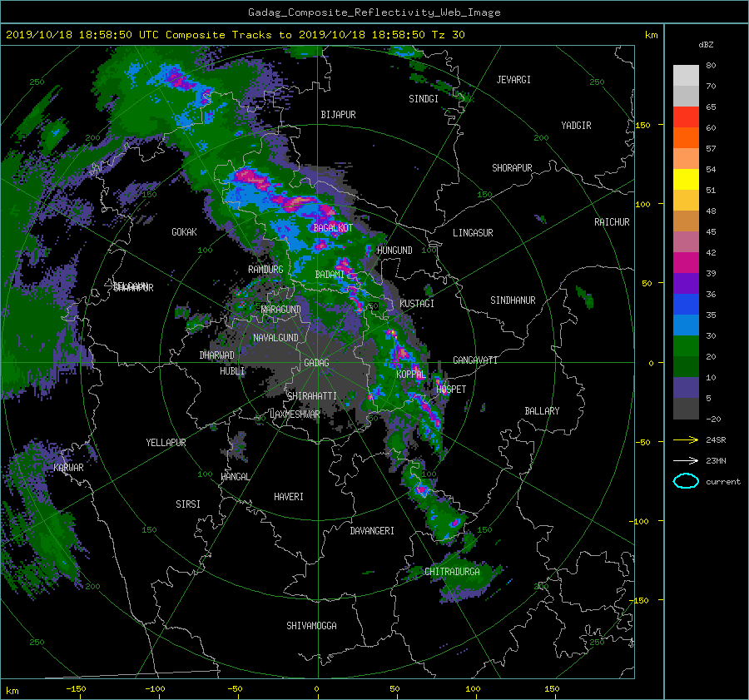Viewport: 749px width, 700px height.
Task: Select the dark gray -20 dBZ swatch
Action: [686, 408]
